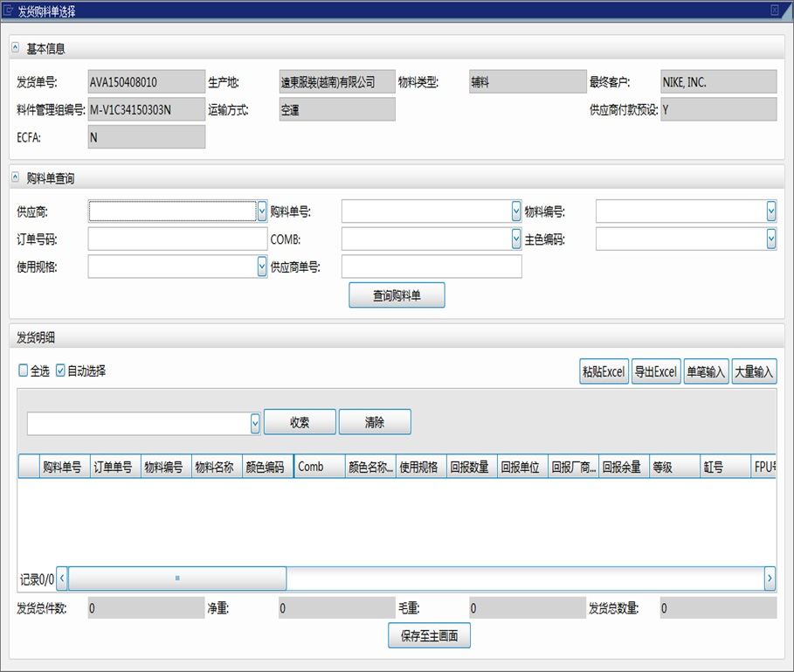Expand the 购料单号 dropdown
Viewport: 794px width, 672px height.
[515, 211]
